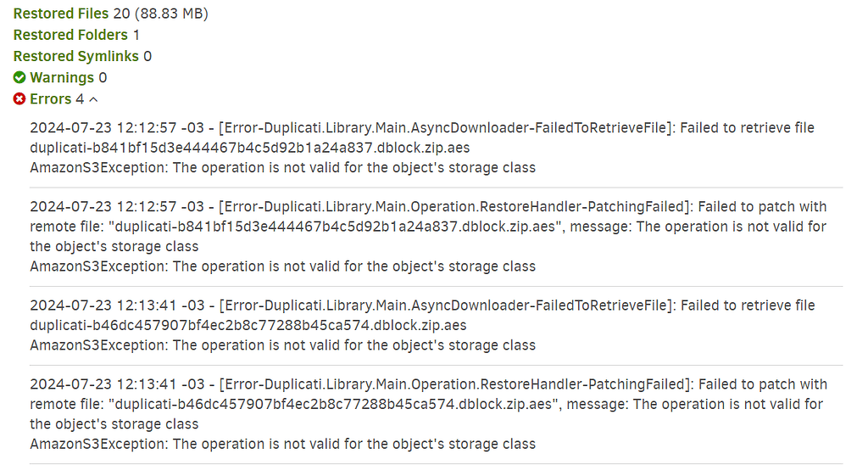
Task: Click unquoted duplicati-b841bf15 filename in the first error
Action: (249, 148)
